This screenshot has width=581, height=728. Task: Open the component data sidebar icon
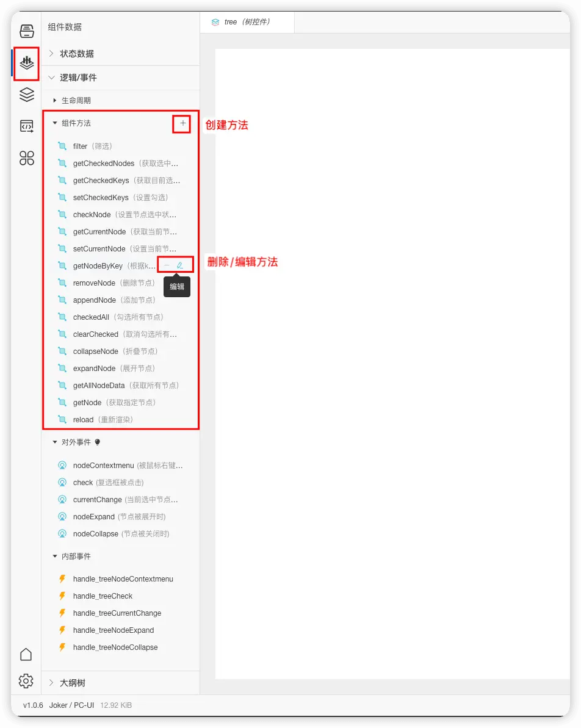coord(26,62)
